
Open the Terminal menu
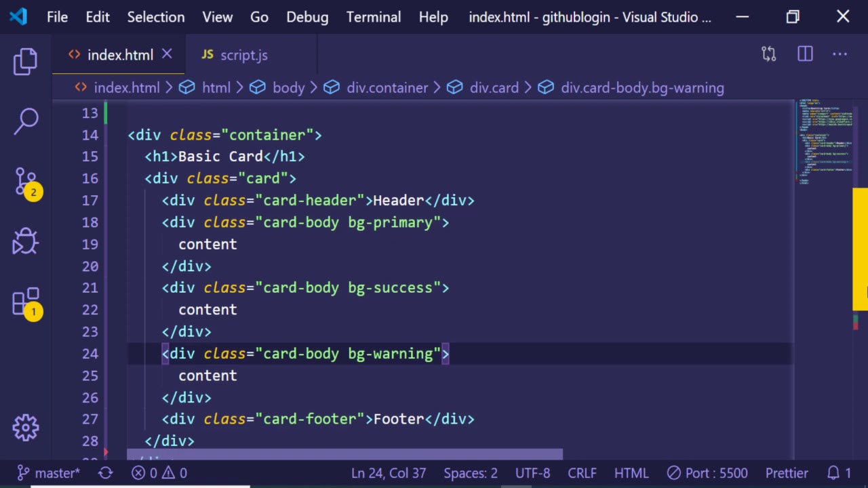373,17
